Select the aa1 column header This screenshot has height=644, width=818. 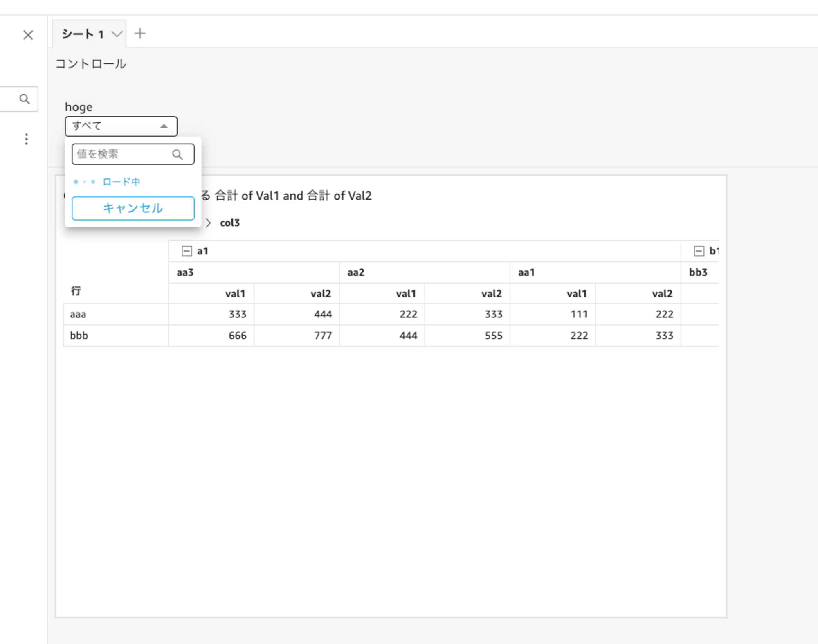point(596,272)
